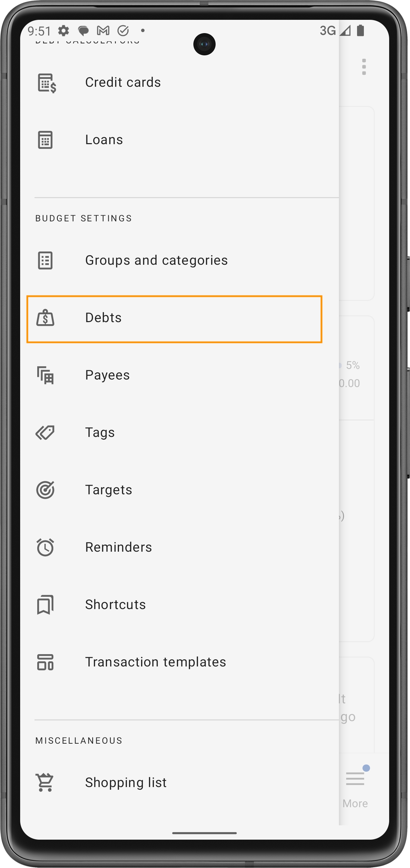This screenshot has height=868, width=410.
Task: Tap the Shopping list cart icon
Action: click(45, 782)
